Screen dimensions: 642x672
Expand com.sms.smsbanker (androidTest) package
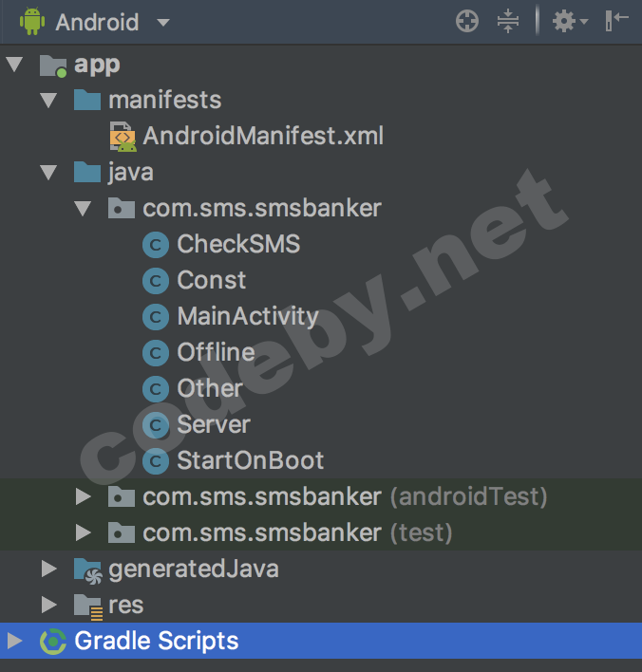[x=84, y=496]
